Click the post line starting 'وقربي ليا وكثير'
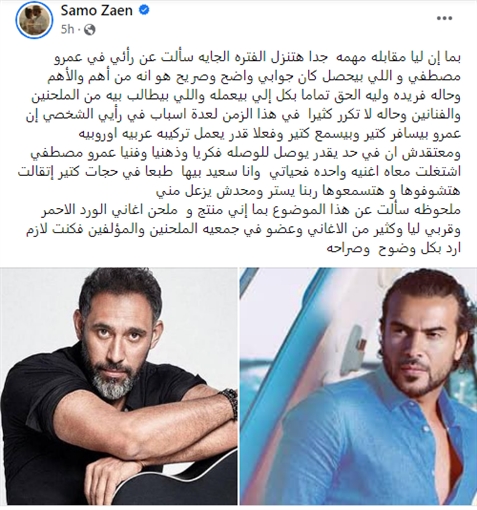 [x=244, y=230]
